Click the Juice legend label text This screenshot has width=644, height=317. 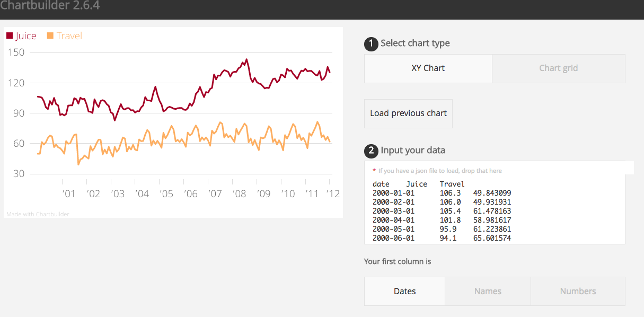click(x=26, y=36)
